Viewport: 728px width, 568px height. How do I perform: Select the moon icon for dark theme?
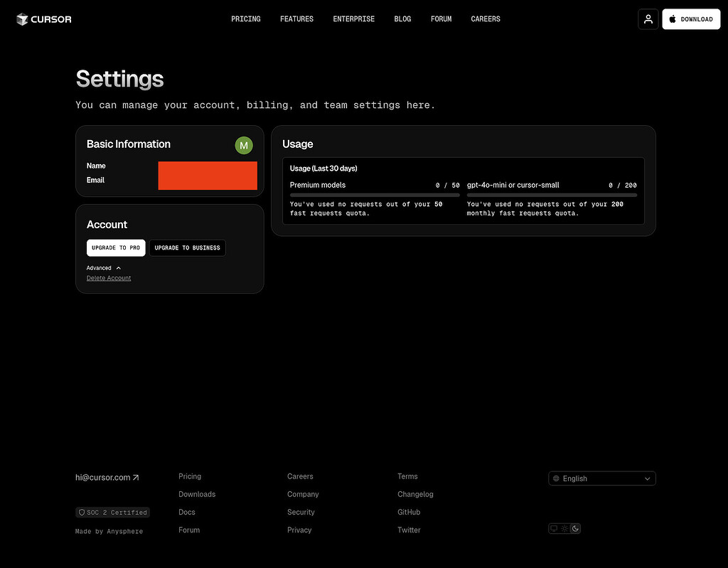[x=575, y=528]
